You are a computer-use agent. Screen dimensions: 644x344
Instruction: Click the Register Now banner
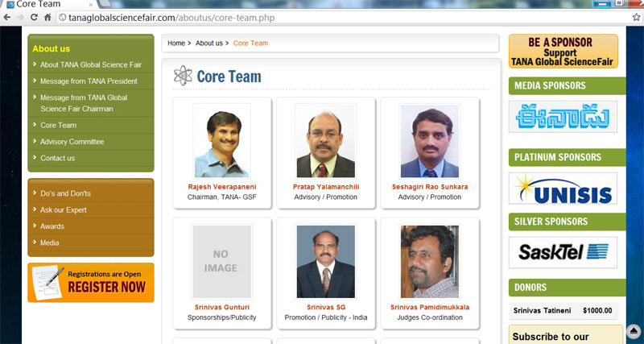[x=90, y=282]
